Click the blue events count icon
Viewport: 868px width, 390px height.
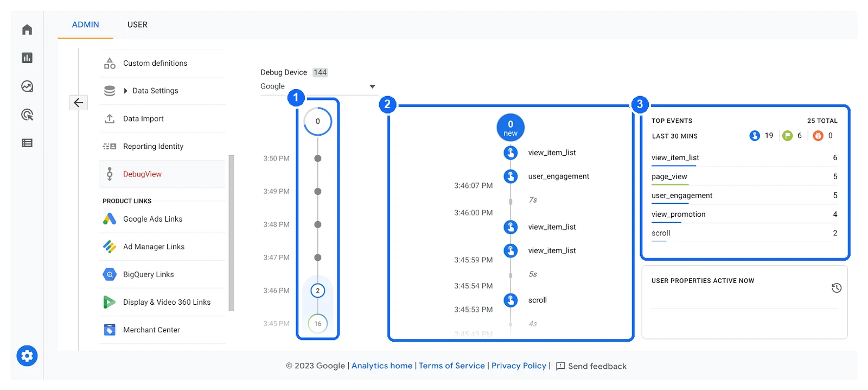[x=755, y=136]
